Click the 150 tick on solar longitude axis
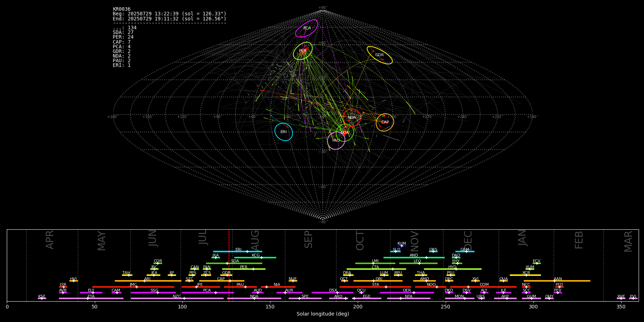 270,307
